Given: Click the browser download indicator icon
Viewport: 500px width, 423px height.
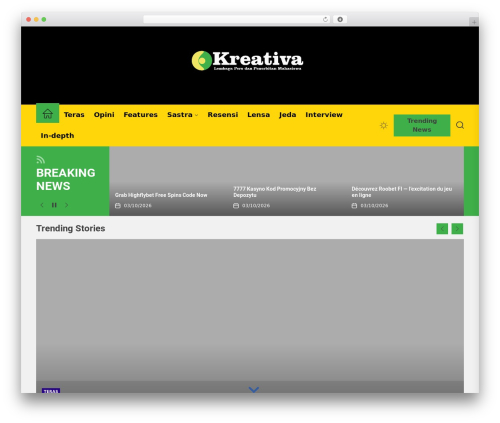Looking at the screenshot, I should (340, 19).
